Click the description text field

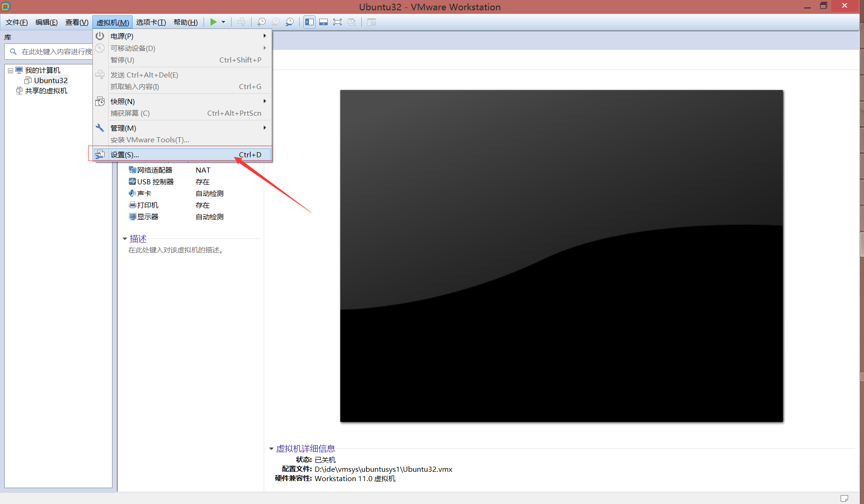click(176, 250)
